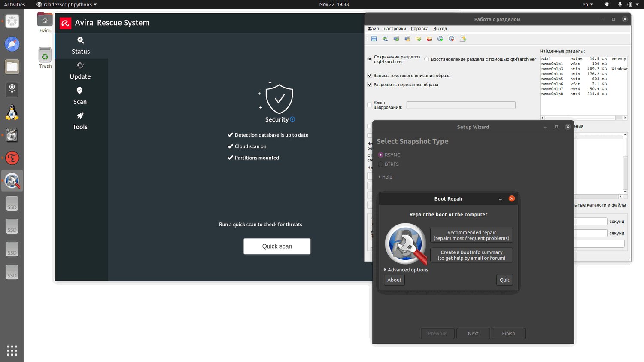The height and width of the screenshot is (362, 644).
Task: Open the Файл menu
Action: coord(373,29)
